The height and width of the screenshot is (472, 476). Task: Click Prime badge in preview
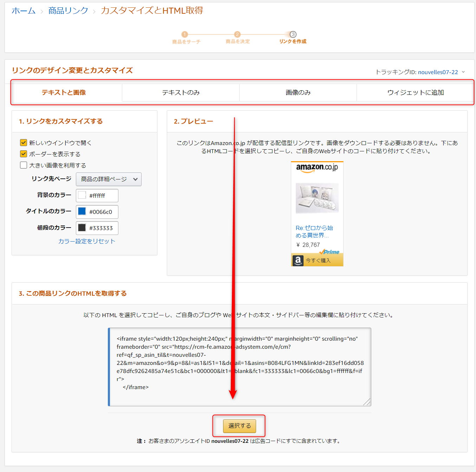pyautogui.click(x=330, y=252)
